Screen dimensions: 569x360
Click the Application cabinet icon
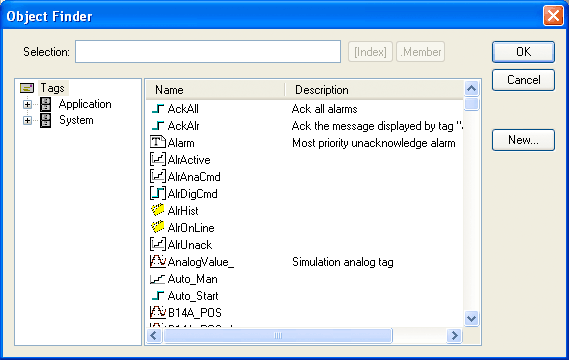pyautogui.click(x=45, y=104)
